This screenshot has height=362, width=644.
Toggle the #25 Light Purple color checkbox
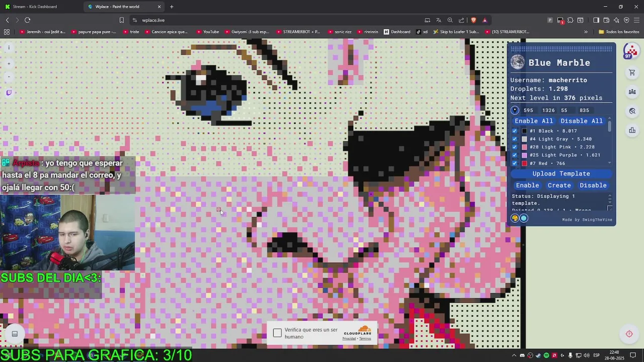(514, 155)
